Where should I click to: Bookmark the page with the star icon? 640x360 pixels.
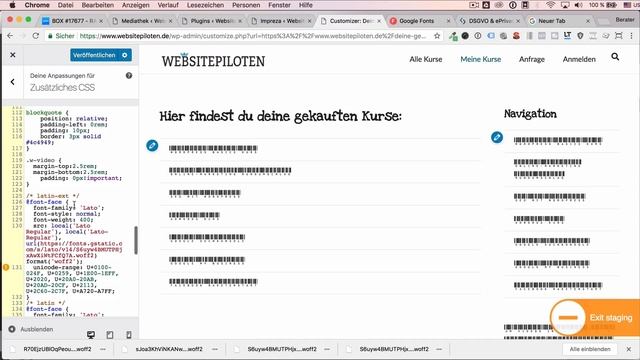(x=437, y=36)
